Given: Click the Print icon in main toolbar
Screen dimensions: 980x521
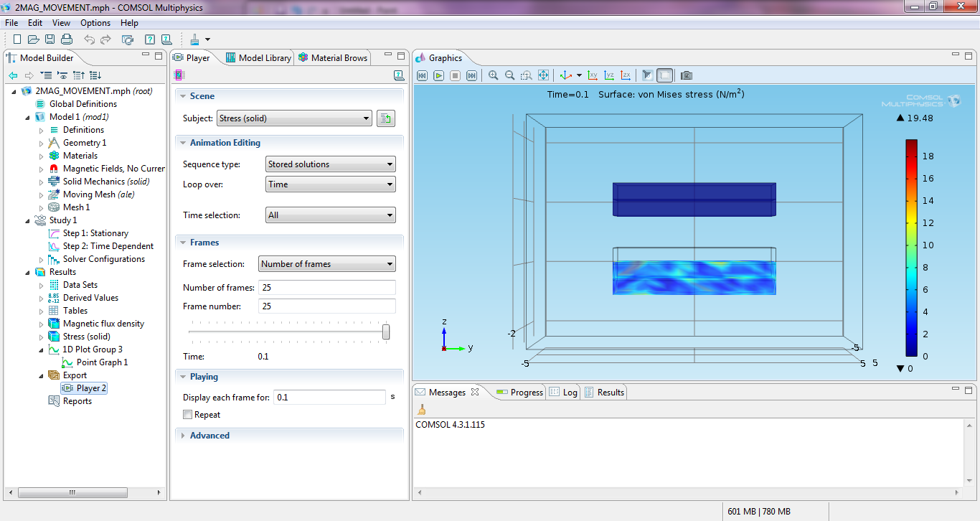Looking at the screenshot, I should tap(67, 39).
